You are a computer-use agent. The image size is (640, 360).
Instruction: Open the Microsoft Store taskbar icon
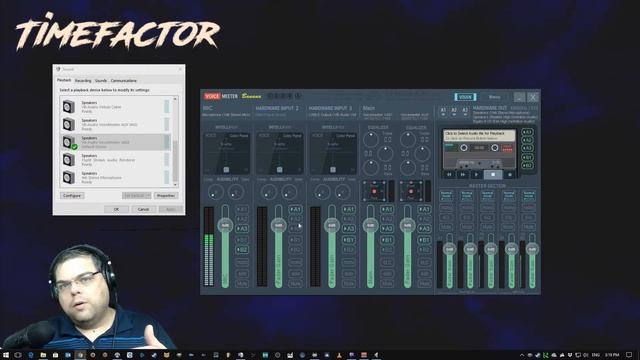(56, 355)
